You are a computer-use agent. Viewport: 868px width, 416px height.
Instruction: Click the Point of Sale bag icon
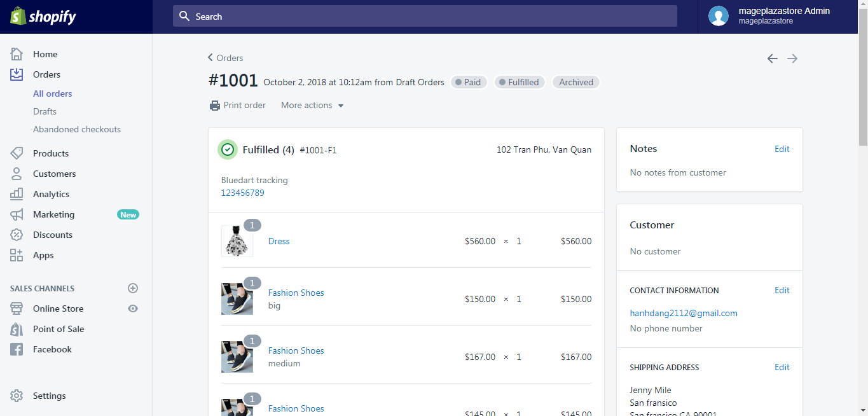click(x=17, y=329)
